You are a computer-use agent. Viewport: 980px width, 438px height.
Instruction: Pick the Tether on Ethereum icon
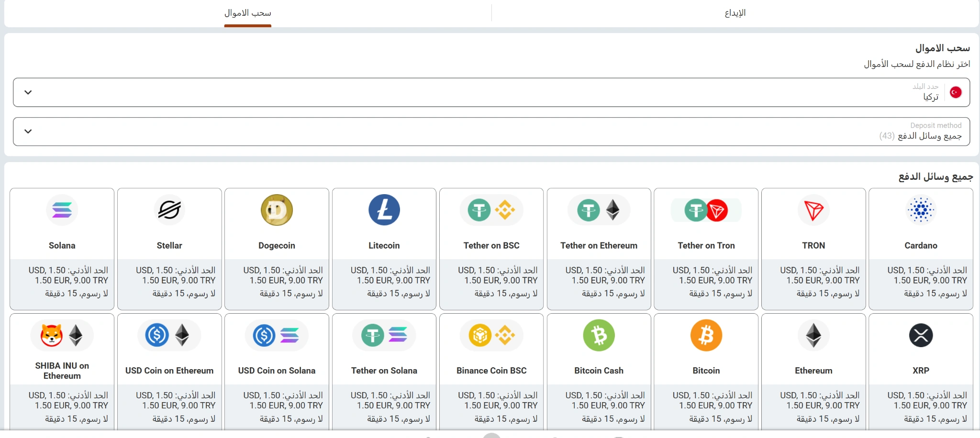[x=599, y=210]
